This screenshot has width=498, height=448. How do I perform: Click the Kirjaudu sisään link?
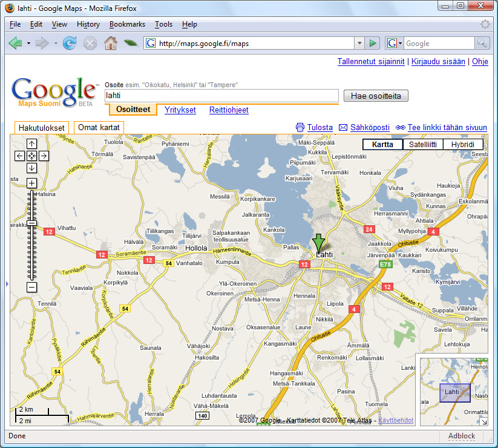pyautogui.click(x=438, y=61)
